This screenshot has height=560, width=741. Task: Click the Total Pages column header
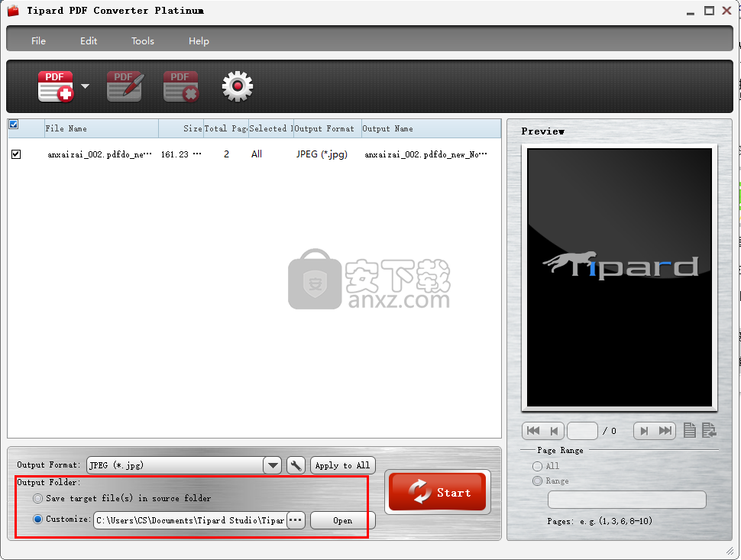tap(226, 128)
